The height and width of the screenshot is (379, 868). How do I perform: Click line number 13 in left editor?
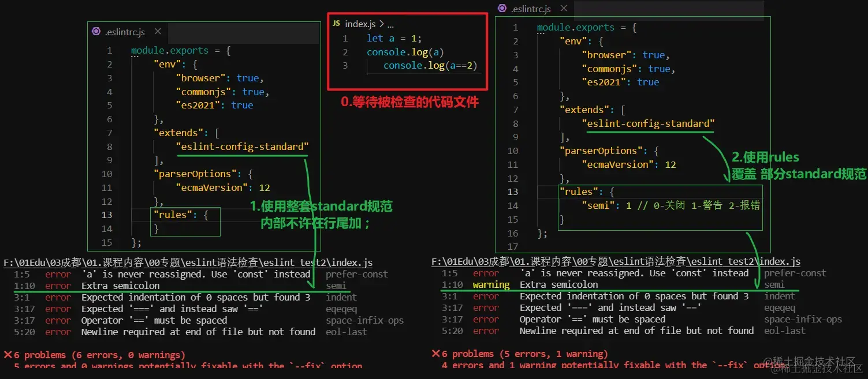point(106,215)
